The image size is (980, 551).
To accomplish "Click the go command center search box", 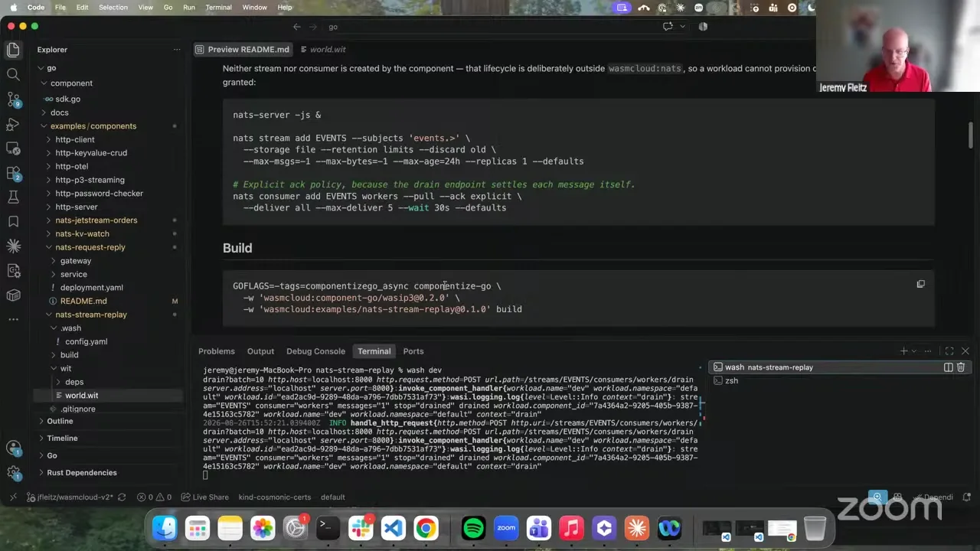I will point(332,27).
